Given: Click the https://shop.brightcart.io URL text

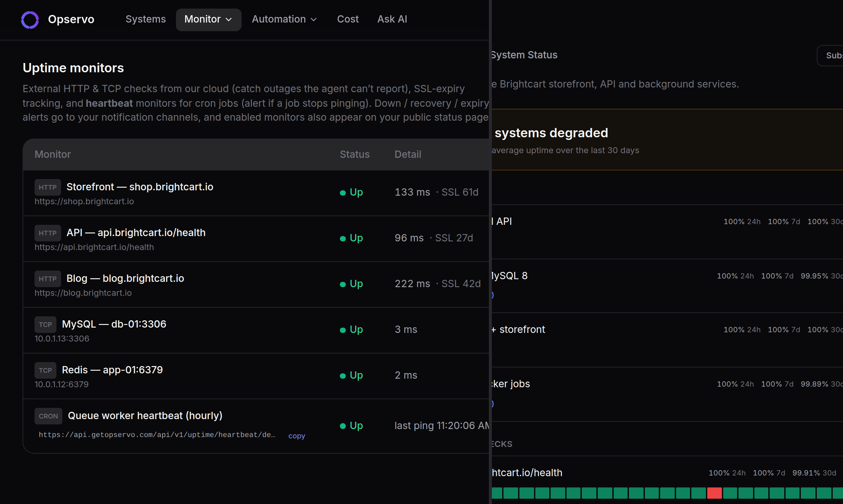Looking at the screenshot, I should pos(84,201).
